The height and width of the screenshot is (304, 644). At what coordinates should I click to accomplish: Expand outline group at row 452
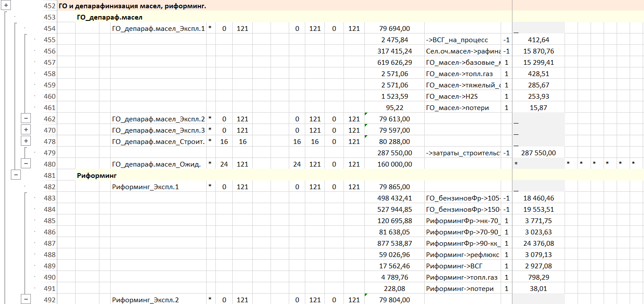click(x=7, y=5)
